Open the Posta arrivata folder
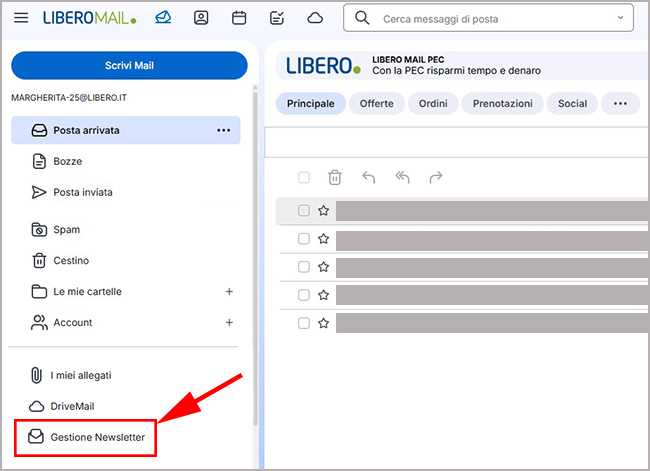 tap(126, 130)
